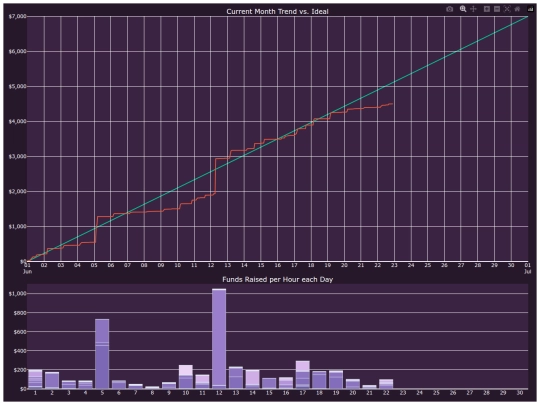Click the $6,000 y-axis label
The height and width of the screenshot is (405, 540).
pyautogui.click(x=17, y=51)
